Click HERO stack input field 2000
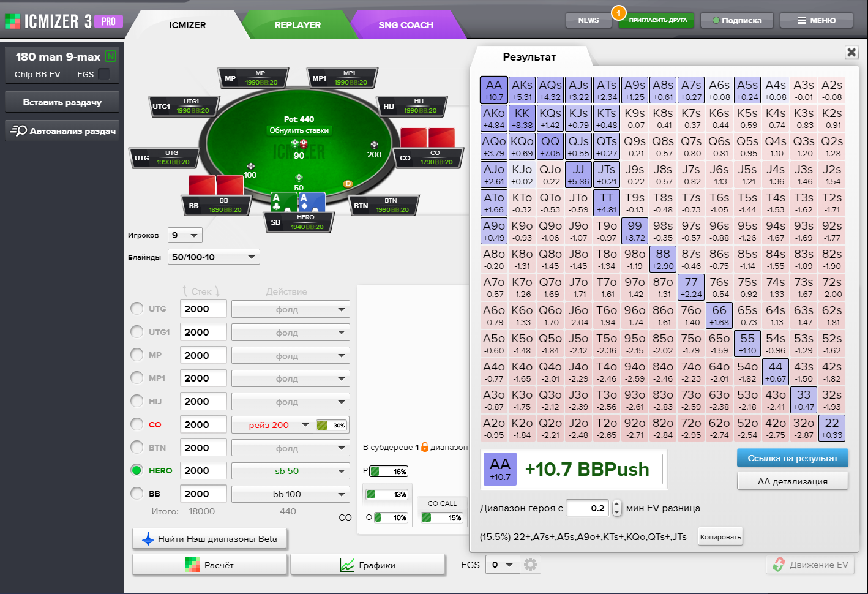Image resolution: width=868 pixels, height=594 pixels. click(x=203, y=470)
